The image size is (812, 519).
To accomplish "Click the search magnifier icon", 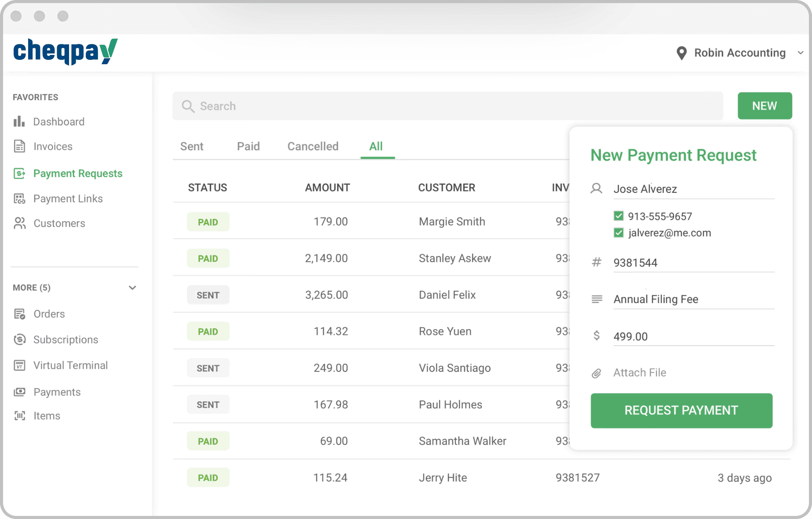I will (x=188, y=106).
